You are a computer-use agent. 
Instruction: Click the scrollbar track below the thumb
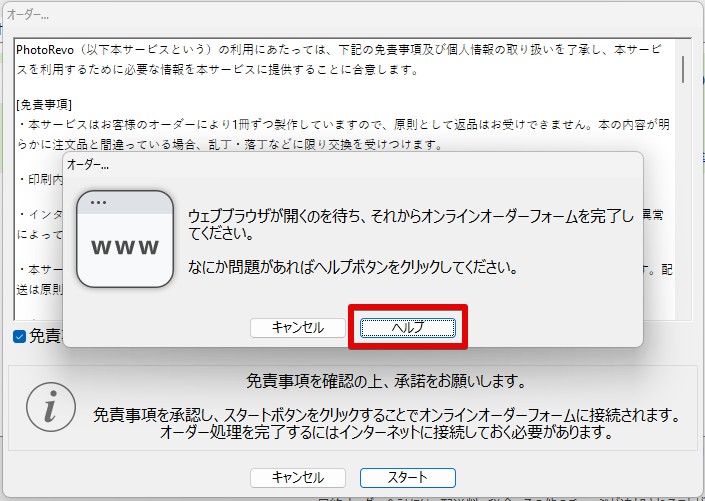point(684,200)
